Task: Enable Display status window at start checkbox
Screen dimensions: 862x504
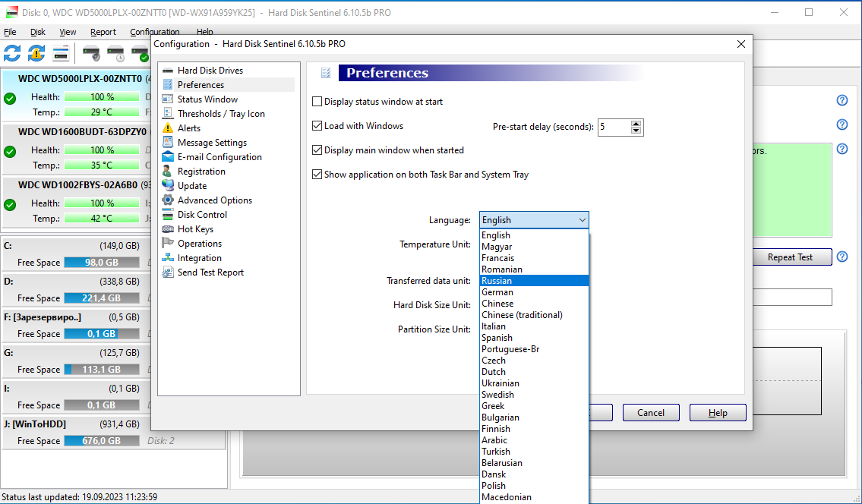Action: [317, 102]
